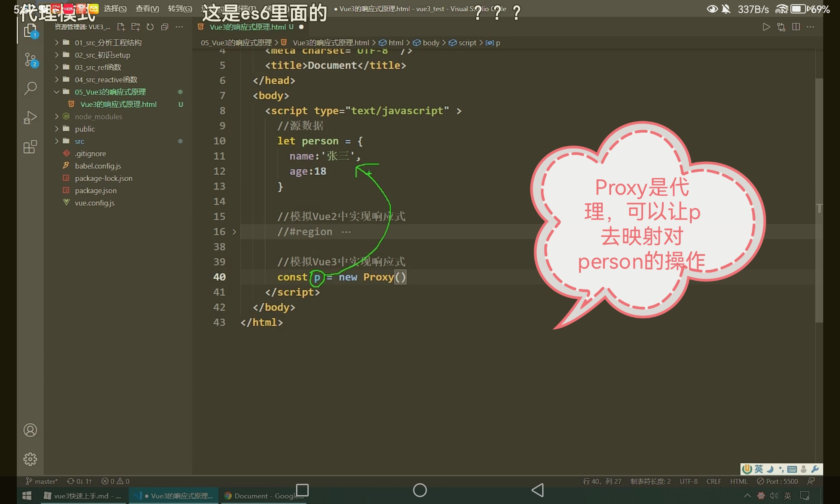The image size is (840, 504).
Task: Open the Source Control view
Action: click(30, 60)
